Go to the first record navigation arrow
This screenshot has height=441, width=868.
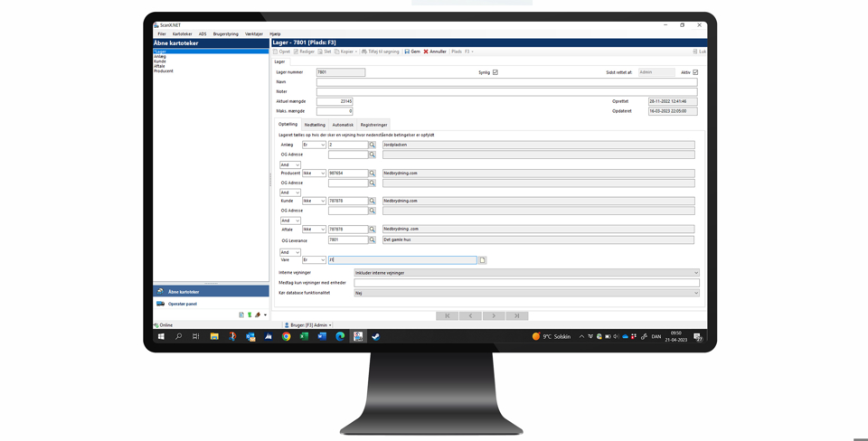click(x=447, y=316)
